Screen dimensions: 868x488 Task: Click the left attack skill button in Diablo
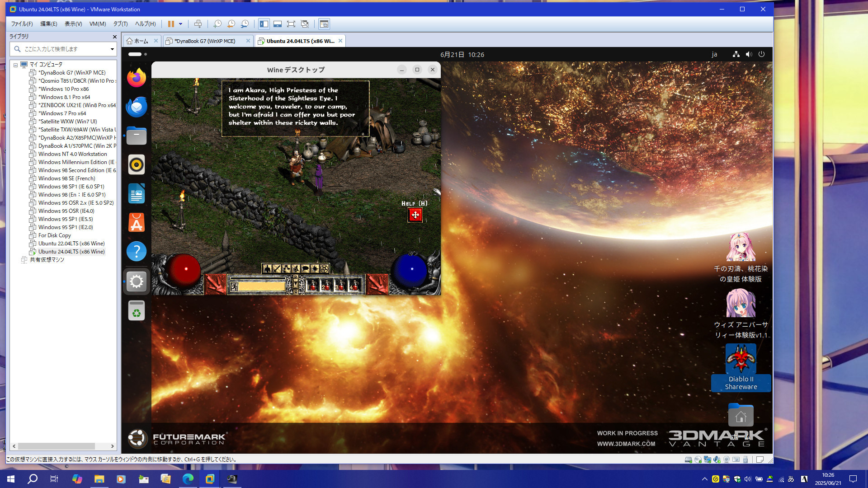[x=216, y=284]
